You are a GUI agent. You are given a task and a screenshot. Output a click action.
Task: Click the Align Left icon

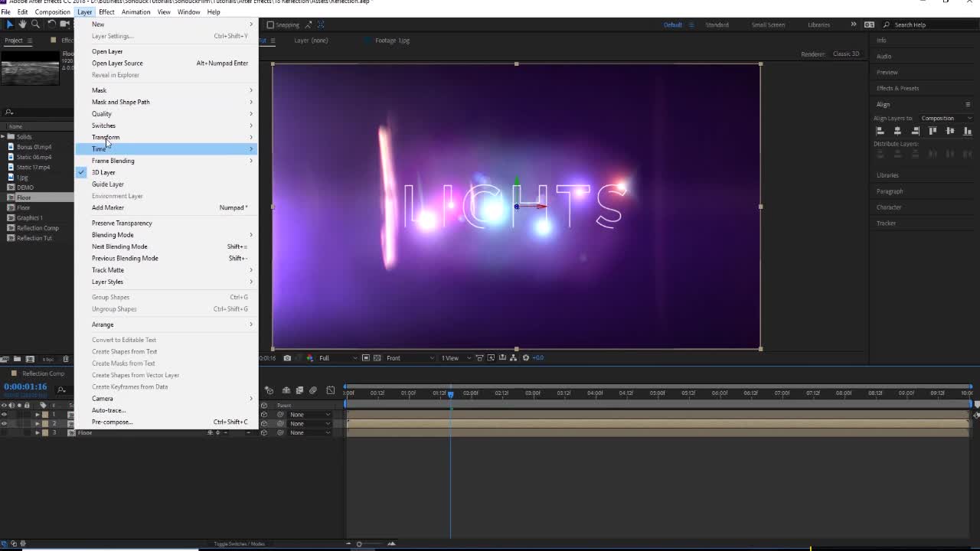(880, 131)
